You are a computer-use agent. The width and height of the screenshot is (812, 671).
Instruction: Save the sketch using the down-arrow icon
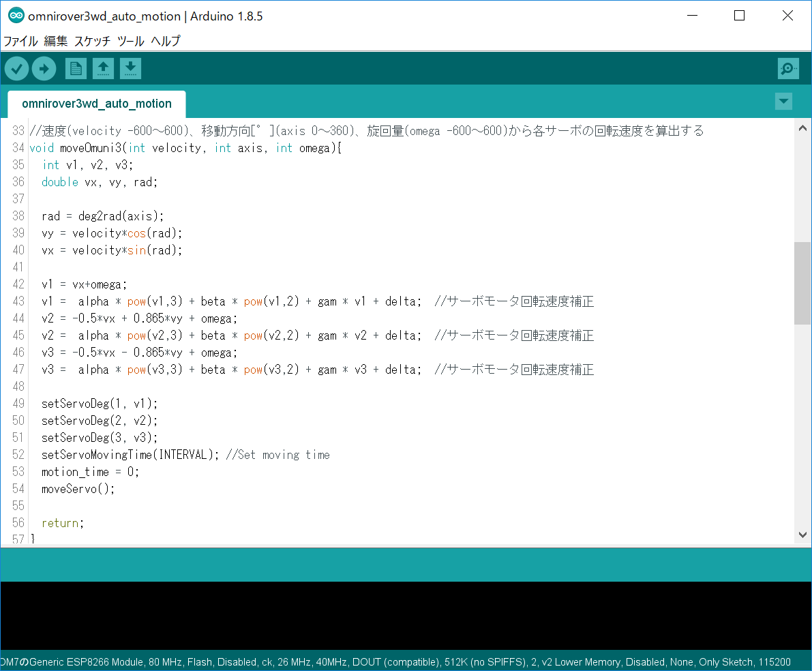point(130,68)
